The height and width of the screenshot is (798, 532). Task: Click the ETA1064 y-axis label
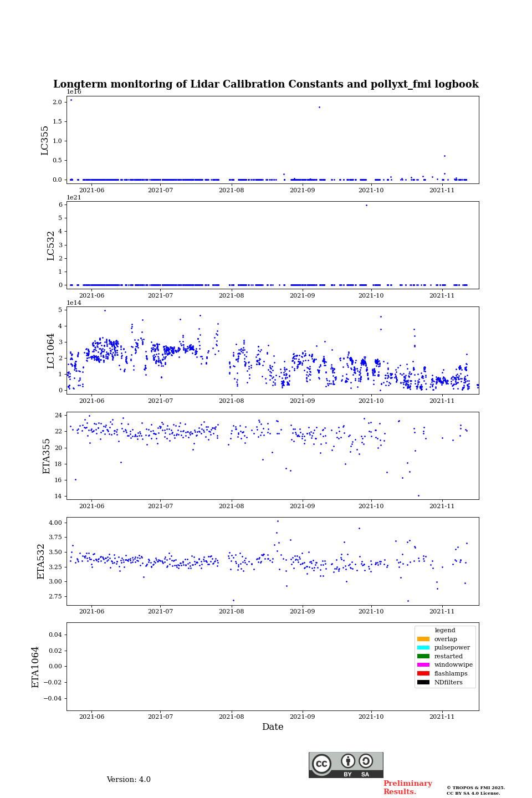tap(35, 667)
